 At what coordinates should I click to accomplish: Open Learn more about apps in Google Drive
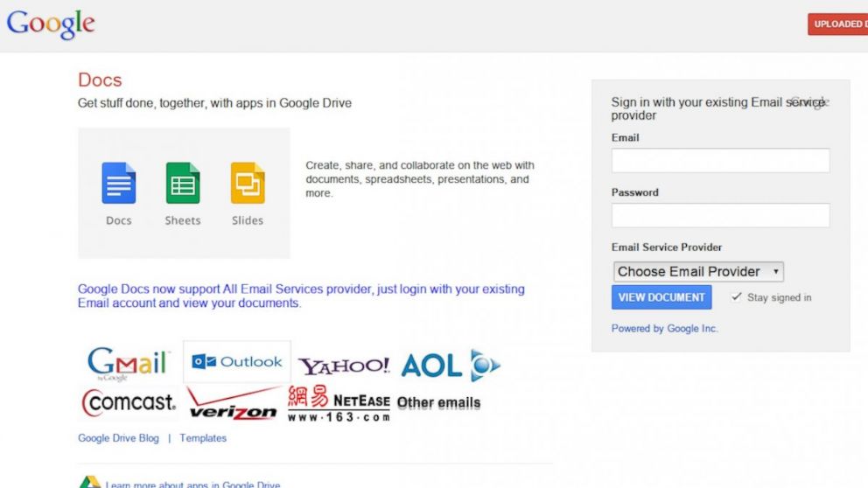point(192,485)
